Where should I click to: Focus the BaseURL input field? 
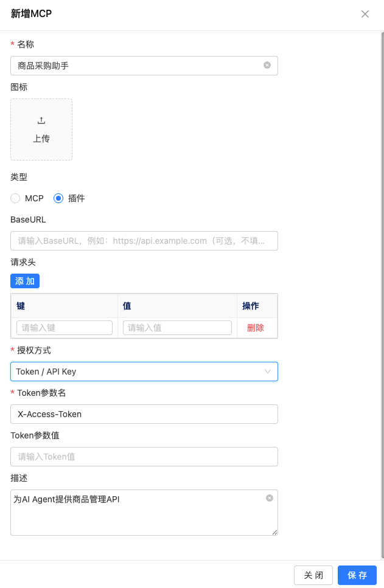144,241
